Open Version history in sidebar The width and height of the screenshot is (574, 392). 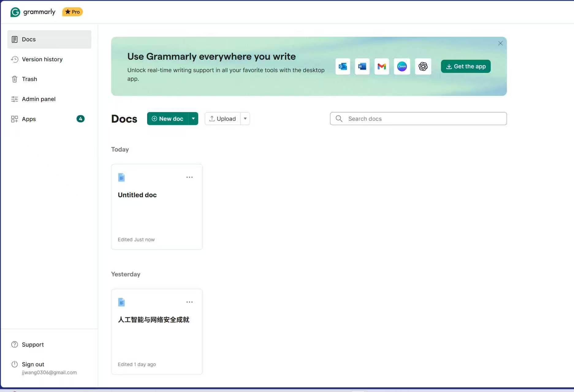coord(42,59)
